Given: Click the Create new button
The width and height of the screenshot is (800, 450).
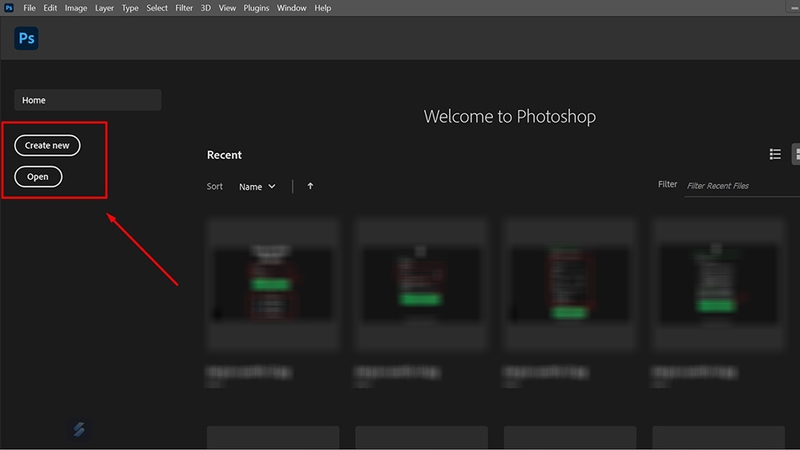Looking at the screenshot, I should [47, 145].
